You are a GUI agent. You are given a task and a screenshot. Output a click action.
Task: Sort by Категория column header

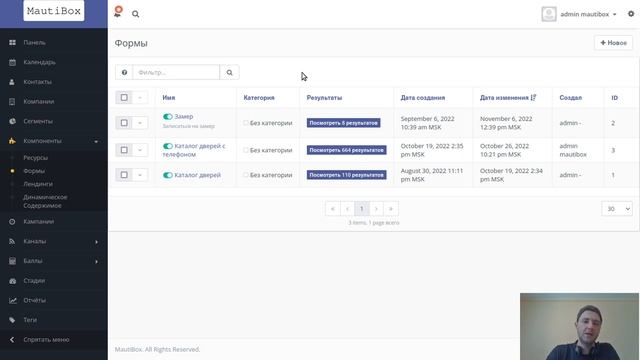pos(259,98)
